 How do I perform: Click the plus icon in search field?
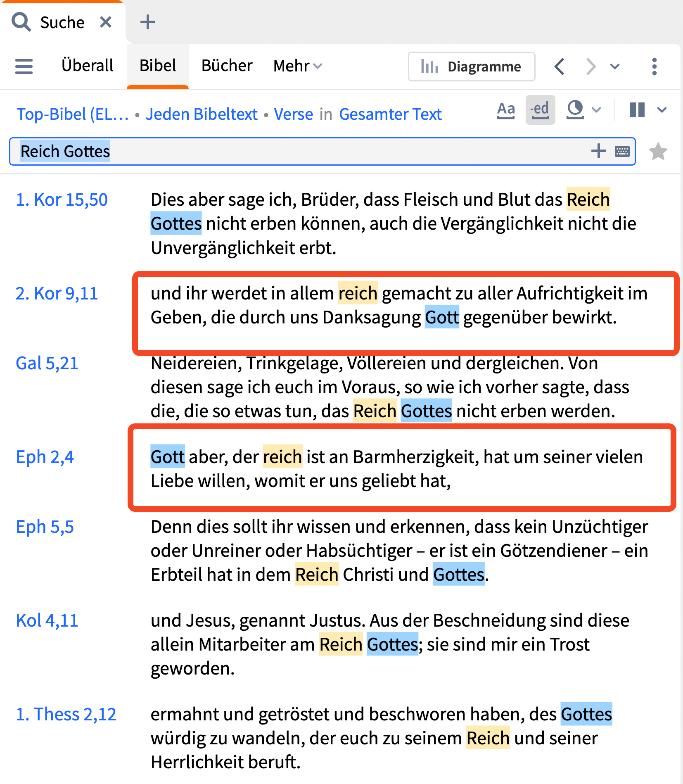pyautogui.click(x=598, y=151)
